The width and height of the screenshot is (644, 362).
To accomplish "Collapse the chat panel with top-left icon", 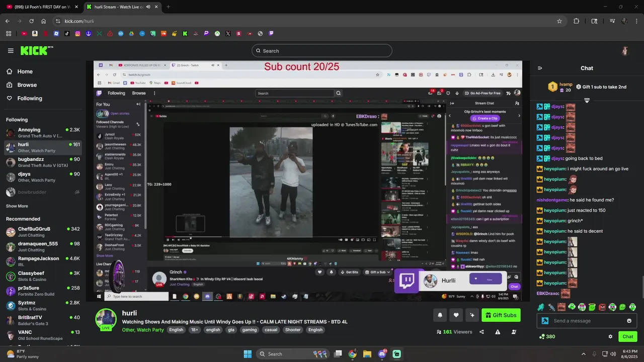I will pos(540,68).
